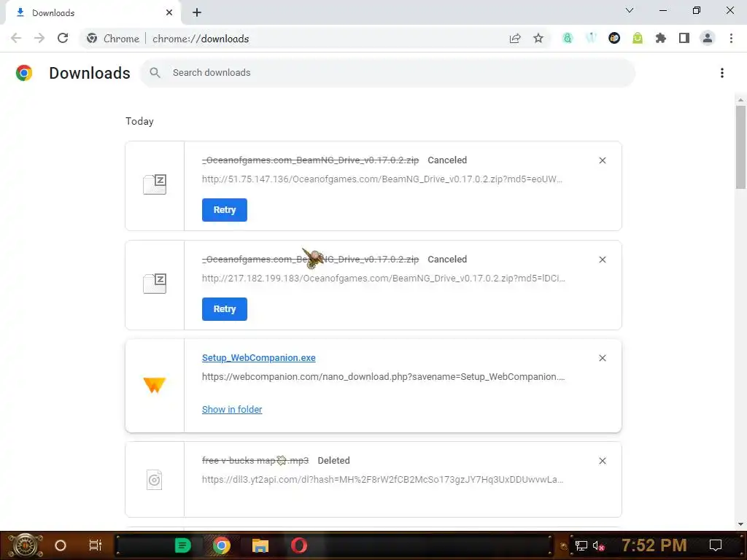Click zip file icon of second canceled download

point(155,284)
